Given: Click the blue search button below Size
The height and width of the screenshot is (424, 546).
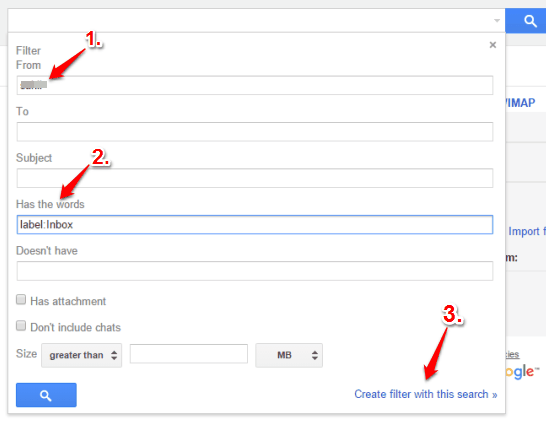Looking at the screenshot, I should pos(46,395).
